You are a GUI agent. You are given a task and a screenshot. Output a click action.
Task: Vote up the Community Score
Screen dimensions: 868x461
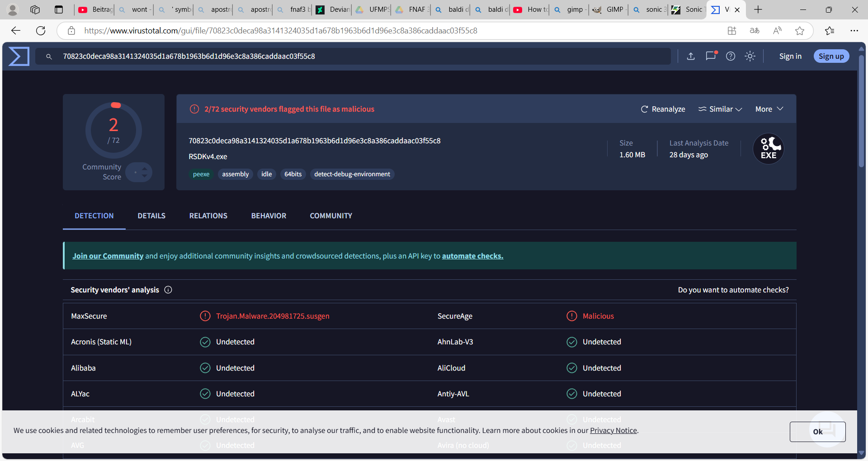144,169
